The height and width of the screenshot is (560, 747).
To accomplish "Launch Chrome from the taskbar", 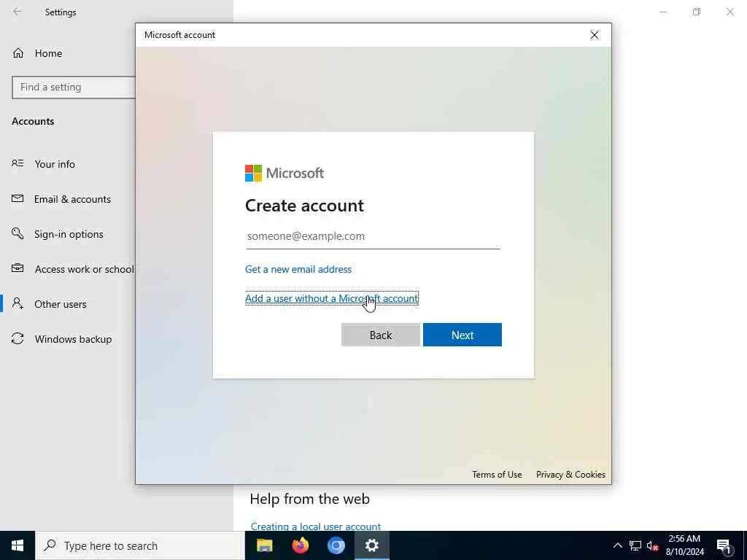I will click(x=336, y=545).
